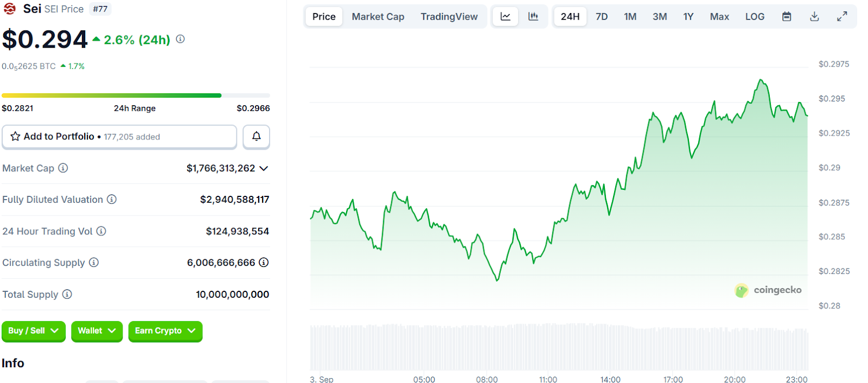Click info icon beside Circulating Supply label

pyautogui.click(x=94, y=263)
